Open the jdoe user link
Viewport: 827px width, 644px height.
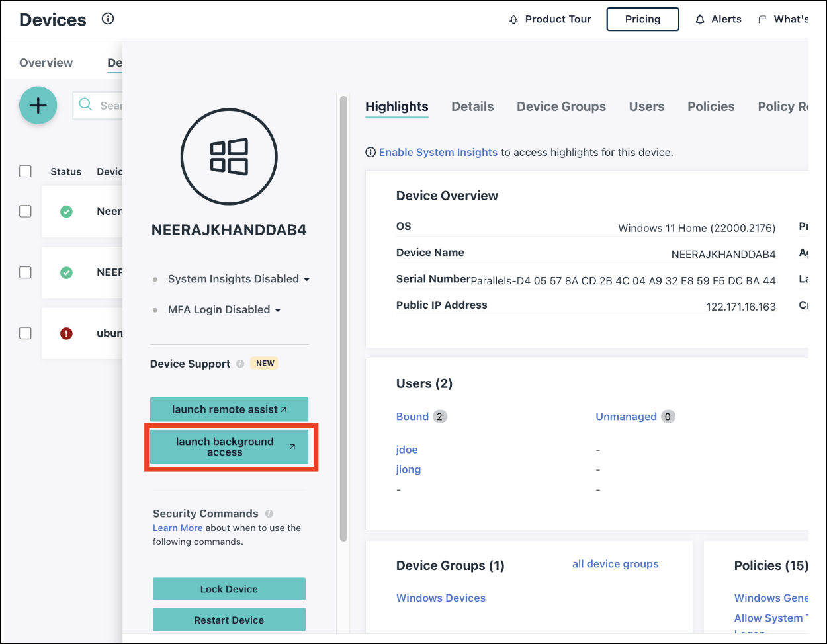[x=407, y=450]
